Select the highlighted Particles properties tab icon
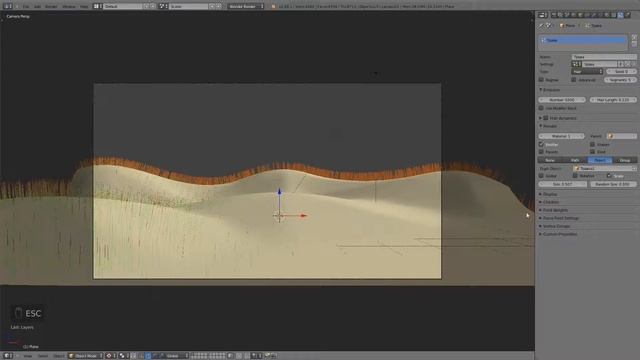 pos(620,15)
